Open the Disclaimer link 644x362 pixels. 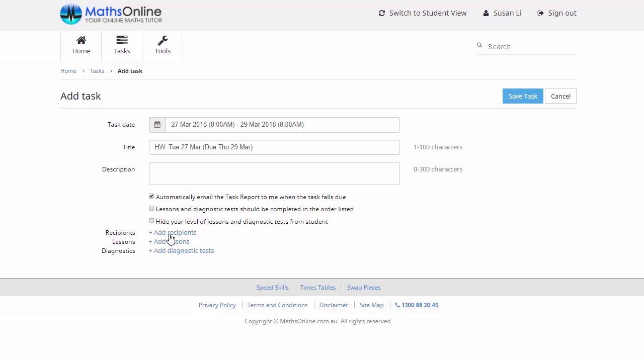pos(334,305)
